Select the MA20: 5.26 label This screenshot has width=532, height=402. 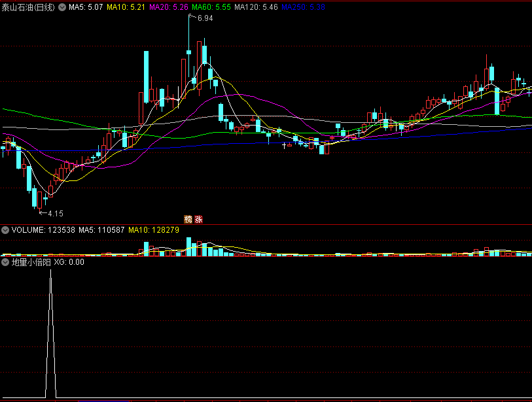click(169, 7)
